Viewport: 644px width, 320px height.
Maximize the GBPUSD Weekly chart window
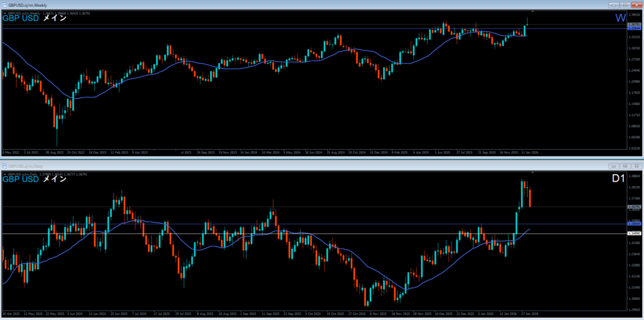pos(625,4)
